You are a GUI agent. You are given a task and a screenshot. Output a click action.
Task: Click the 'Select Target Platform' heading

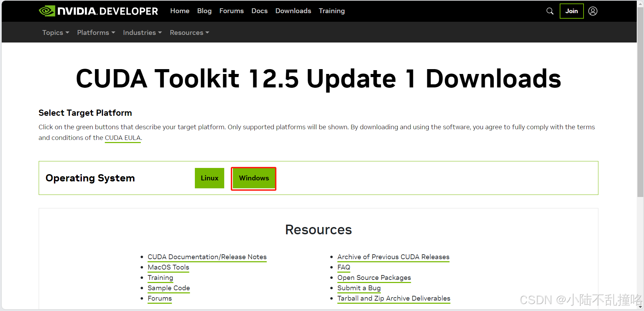[x=85, y=113]
